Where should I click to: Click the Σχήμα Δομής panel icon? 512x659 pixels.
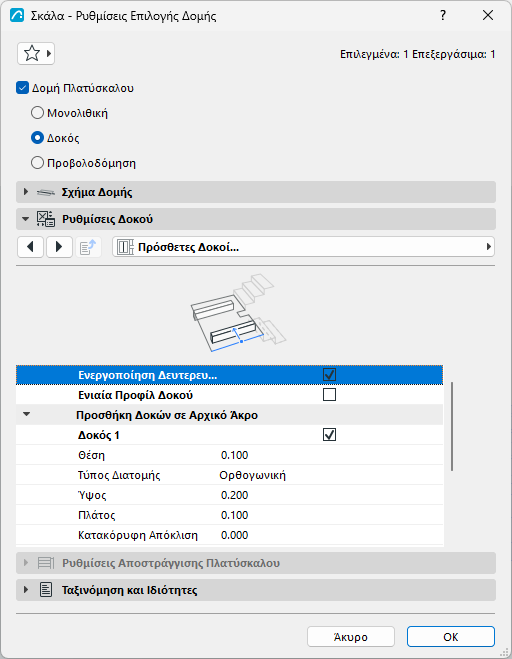pos(45,192)
